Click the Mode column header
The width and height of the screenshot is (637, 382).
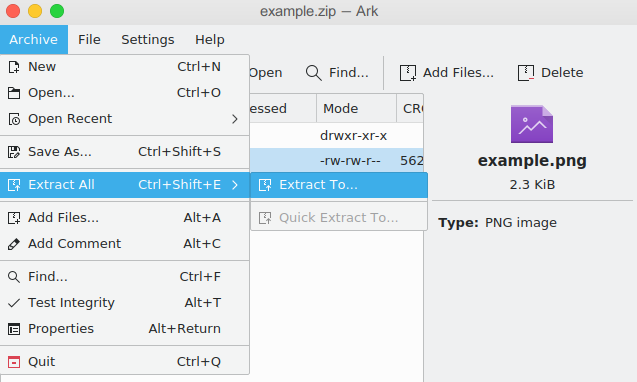click(x=356, y=109)
